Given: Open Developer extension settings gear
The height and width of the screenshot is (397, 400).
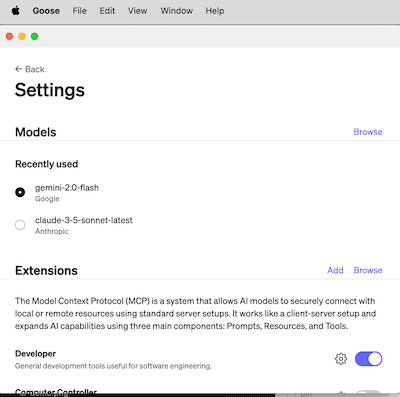Looking at the screenshot, I should (341, 359).
